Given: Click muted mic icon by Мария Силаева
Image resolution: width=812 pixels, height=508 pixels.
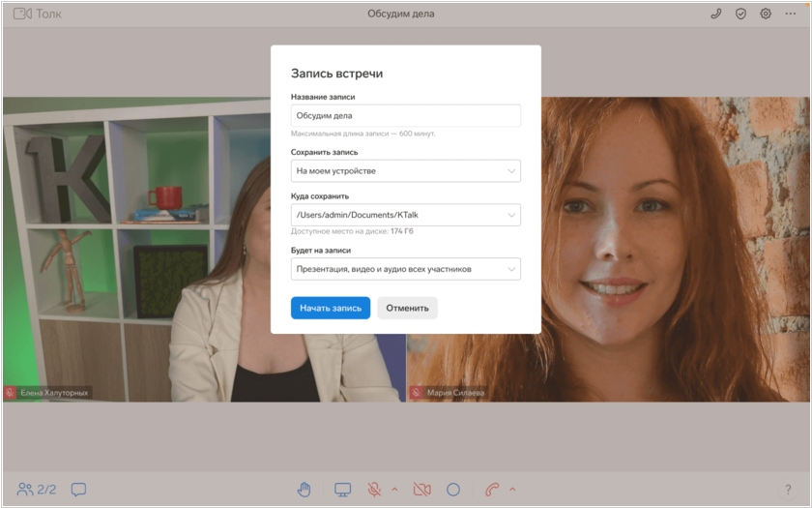Looking at the screenshot, I should coord(417,393).
